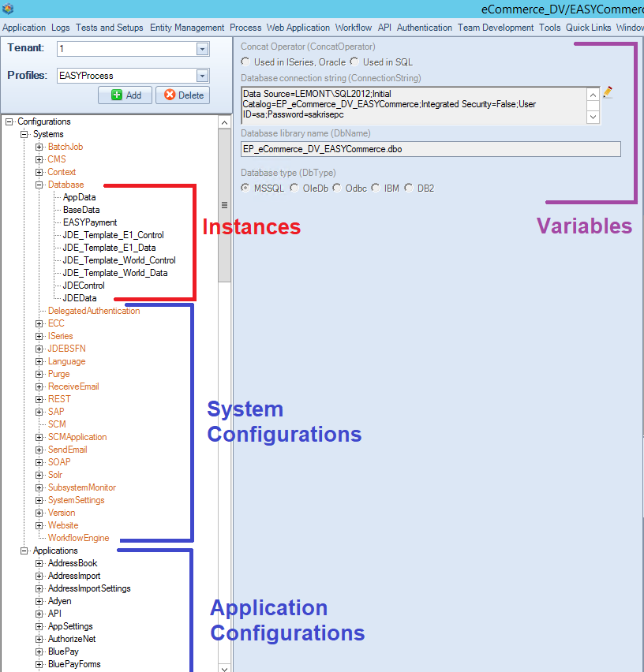
Task: Select JDE_Template_E1_Control instance
Action: click(113, 235)
